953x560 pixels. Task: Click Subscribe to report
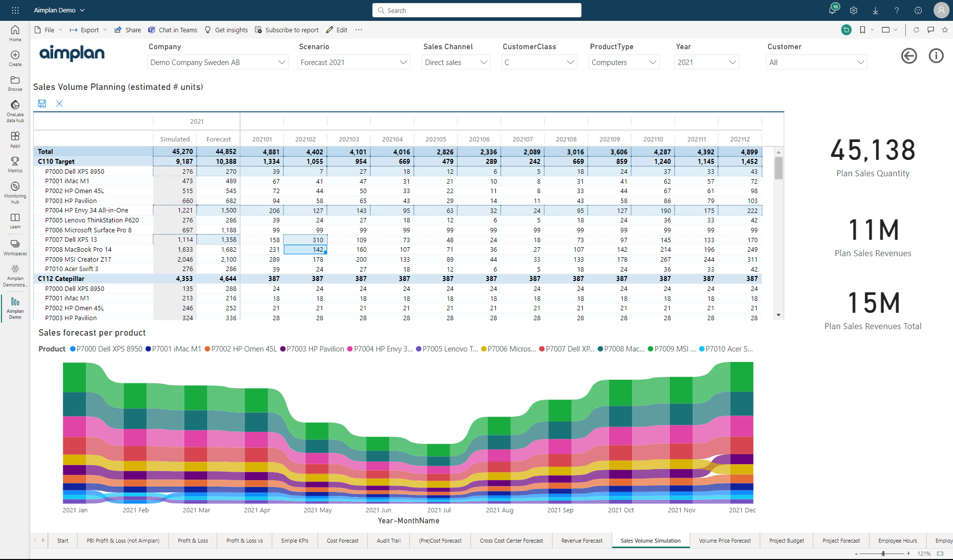point(287,30)
